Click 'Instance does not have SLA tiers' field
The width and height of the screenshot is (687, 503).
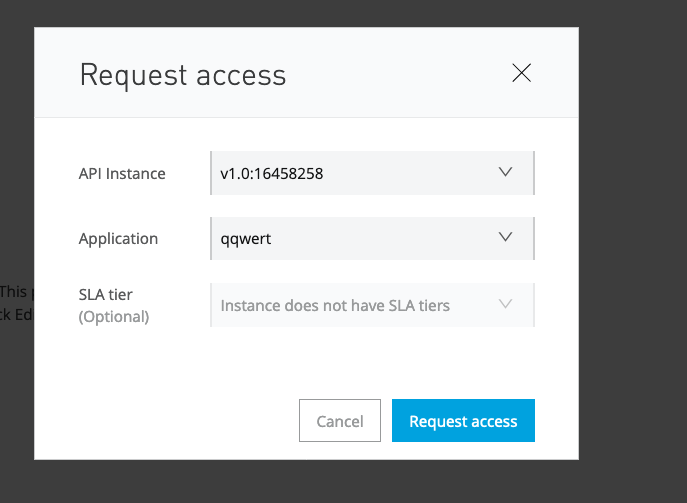pyautogui.click(x=335, y=305)
